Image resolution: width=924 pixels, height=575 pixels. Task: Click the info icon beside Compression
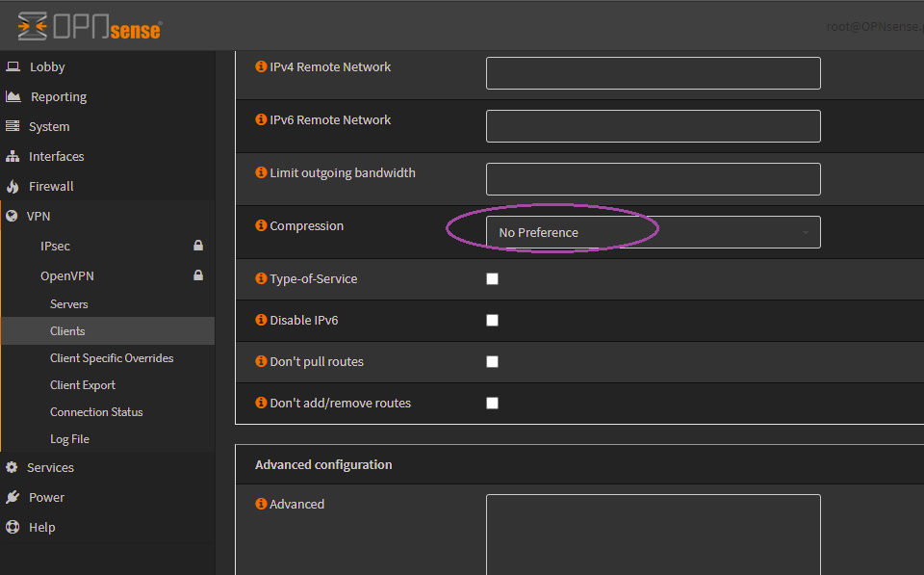pos(261,225)
